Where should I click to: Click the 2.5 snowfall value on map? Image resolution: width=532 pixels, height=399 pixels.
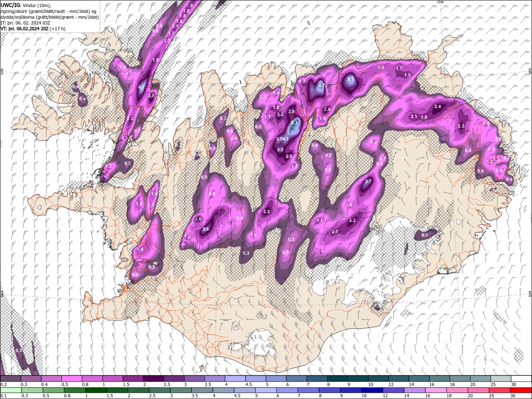click(267, 212)
